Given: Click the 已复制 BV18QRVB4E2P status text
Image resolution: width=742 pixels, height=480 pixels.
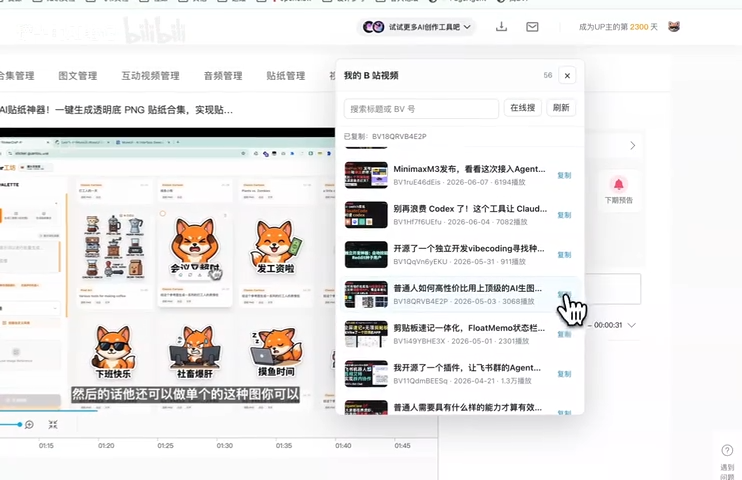Looking at the screenshot, I should (385, 136).
